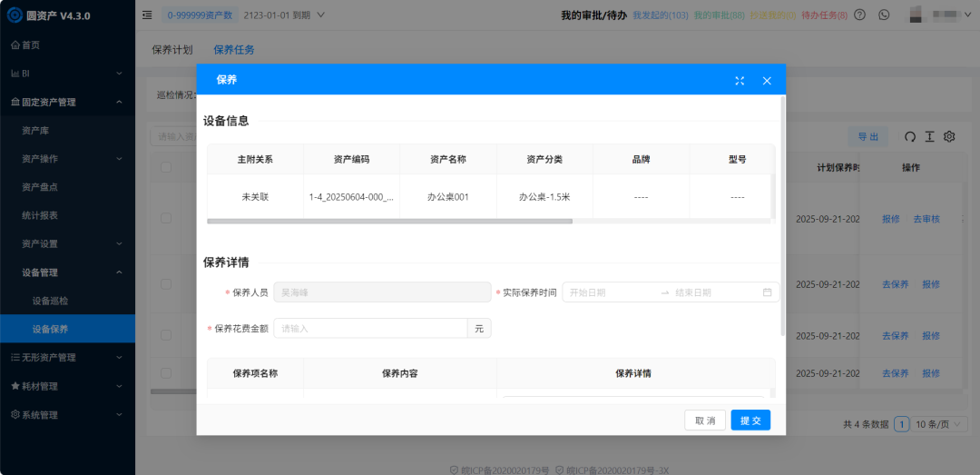Toggle the select-all checkbox in table header
The width and height of the screenshot is (980, 475).
(166, 167)
